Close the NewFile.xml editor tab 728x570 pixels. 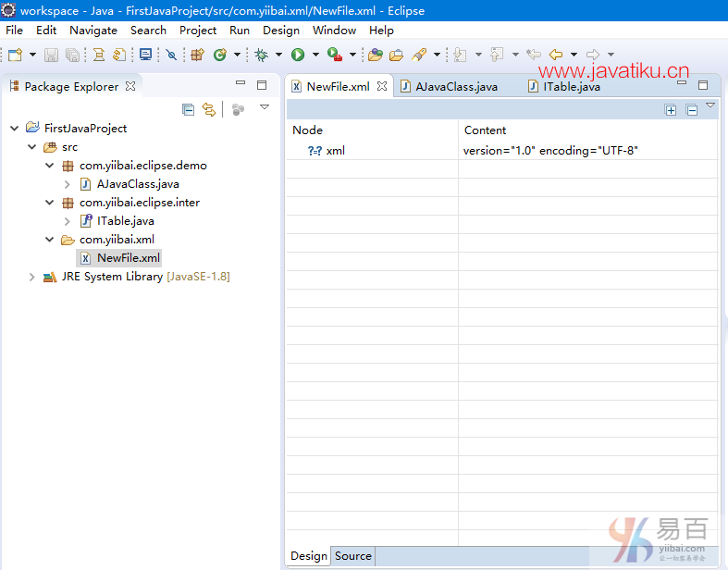pos(381,86)
